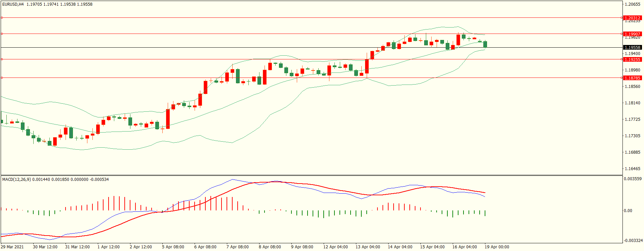Click the 7 Apr 08:00 time label
The width and height of the screenshot is (644, 251).
(x=238, y=247)
